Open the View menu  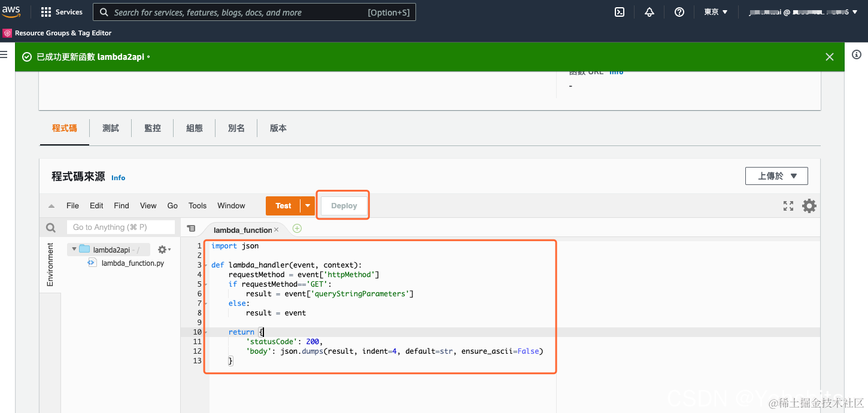148,206
